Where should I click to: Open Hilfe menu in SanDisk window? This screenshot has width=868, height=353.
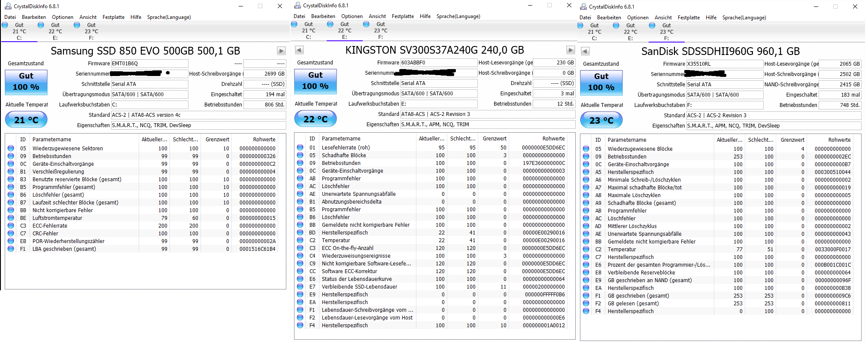711,18
